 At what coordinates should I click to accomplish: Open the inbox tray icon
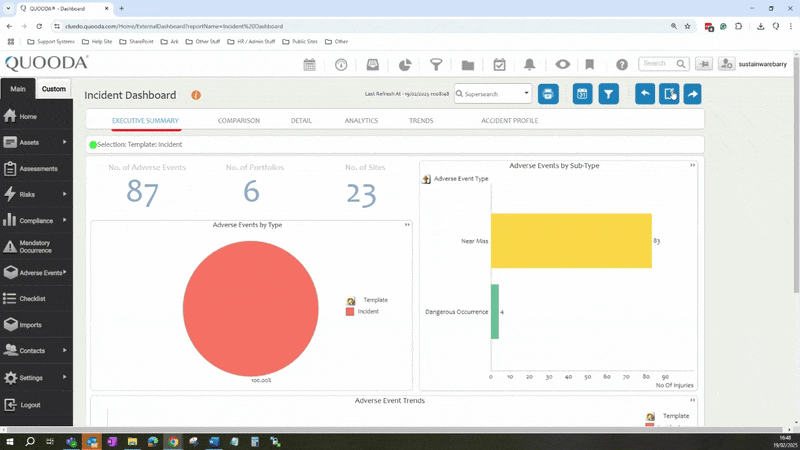click(x=372, y=64)
